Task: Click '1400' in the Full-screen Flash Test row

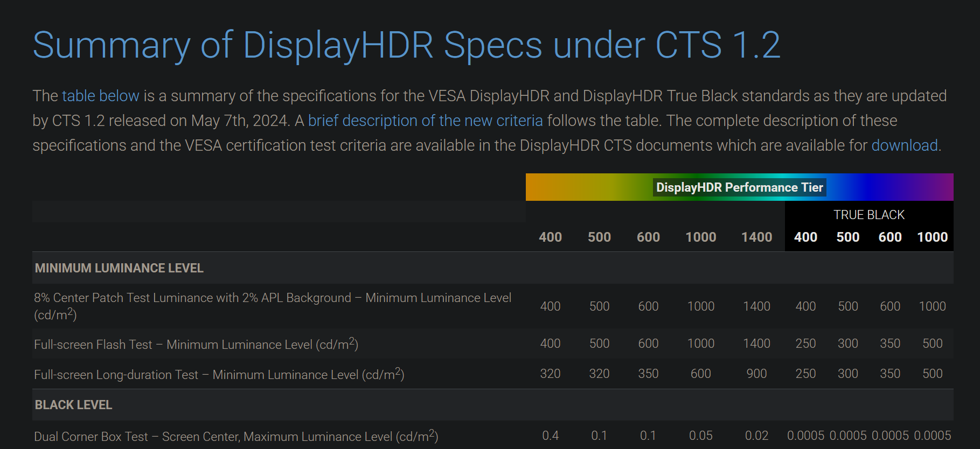Action: coord(756,343)
